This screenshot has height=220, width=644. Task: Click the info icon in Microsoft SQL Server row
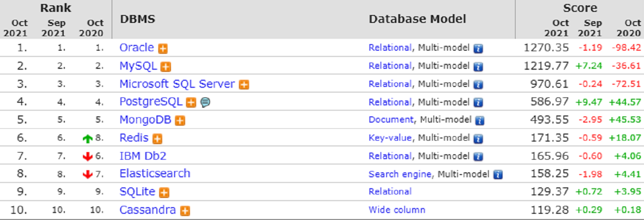point(478,85)
